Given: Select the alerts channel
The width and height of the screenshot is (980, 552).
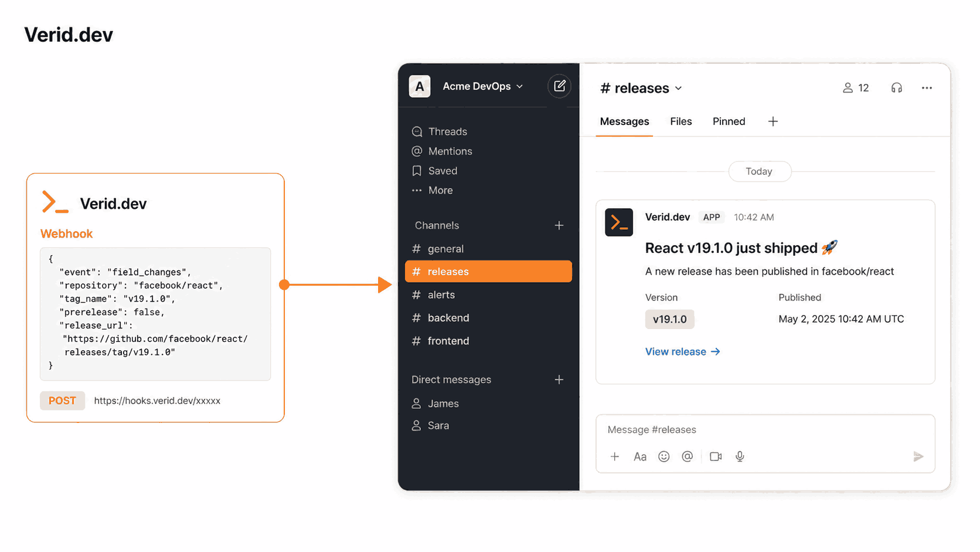Looking at the screenshot, I should pos(488,294).
